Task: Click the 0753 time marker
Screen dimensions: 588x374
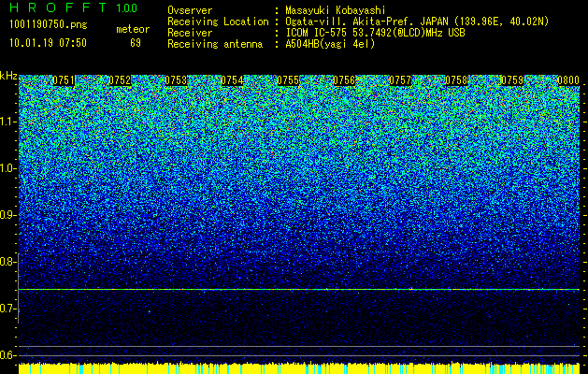Action: pyautogui.click(x=176, y=80)
